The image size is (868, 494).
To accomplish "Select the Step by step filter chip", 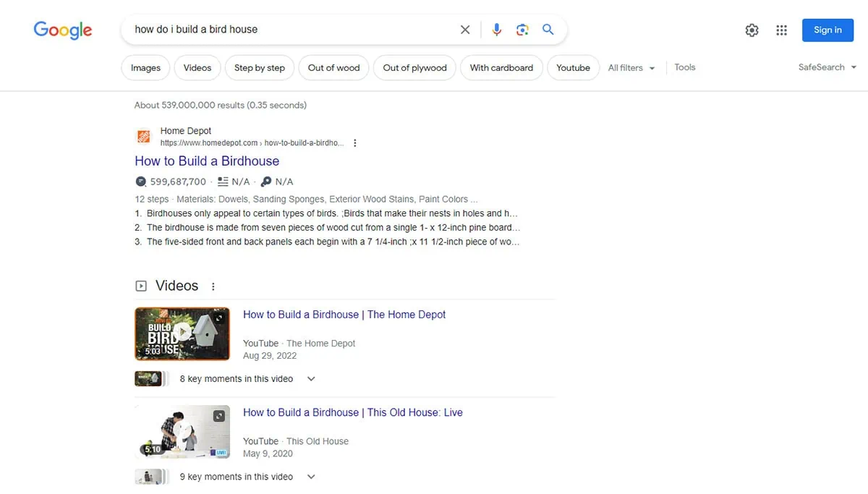I will coord(260,68).
